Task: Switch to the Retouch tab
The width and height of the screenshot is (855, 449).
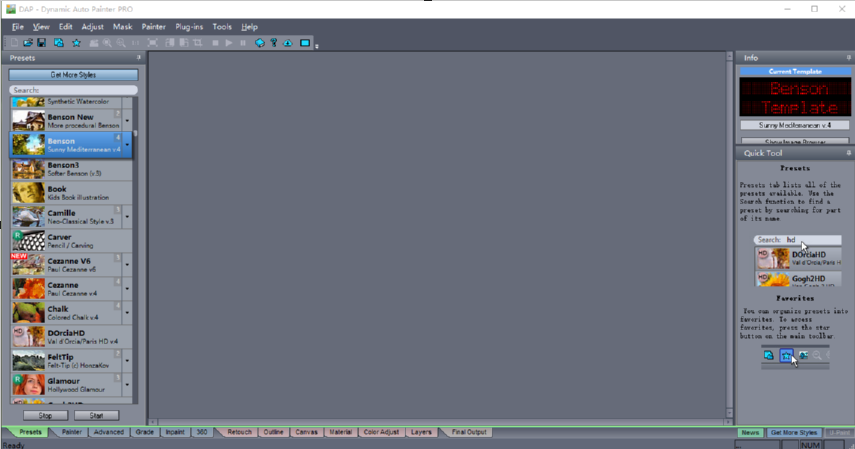Action: click(x=239, y=432)
